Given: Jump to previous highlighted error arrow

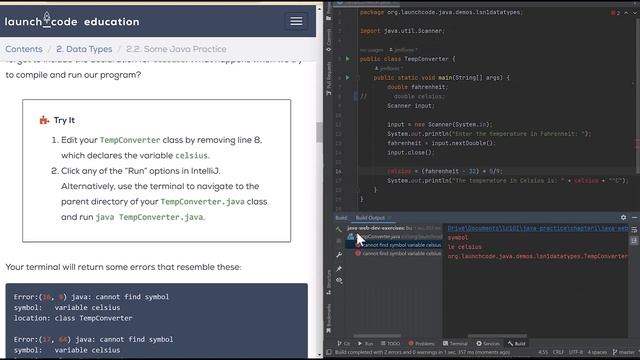Looking at the screenshot, I should pyautogui.click(x=626, y=13).
